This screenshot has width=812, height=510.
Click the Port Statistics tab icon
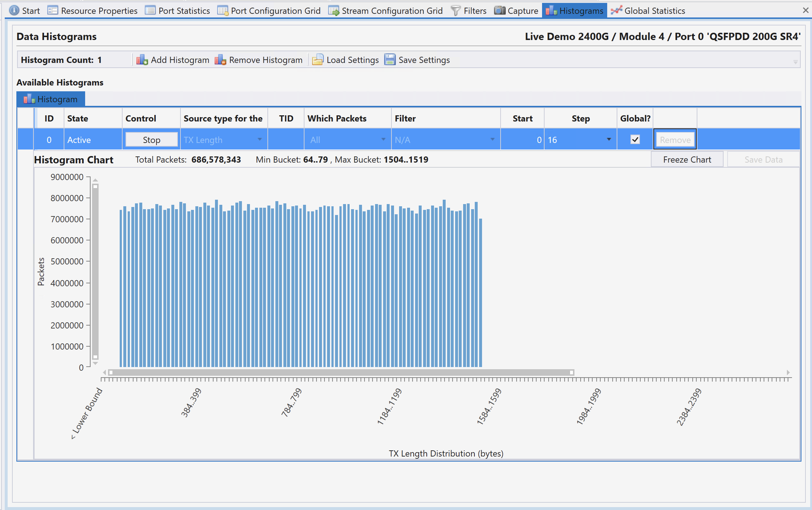click(150, 11)
